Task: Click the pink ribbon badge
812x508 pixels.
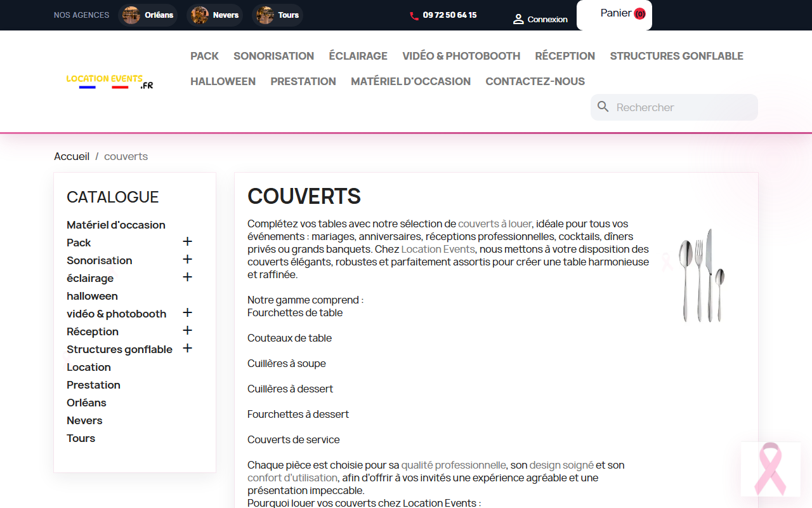Action: click(x=771, y=469)
